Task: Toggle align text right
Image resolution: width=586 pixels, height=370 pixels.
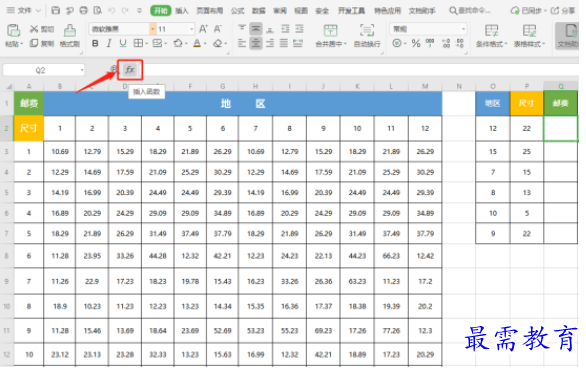Action: pyautogui.click(x=270, y=43)
